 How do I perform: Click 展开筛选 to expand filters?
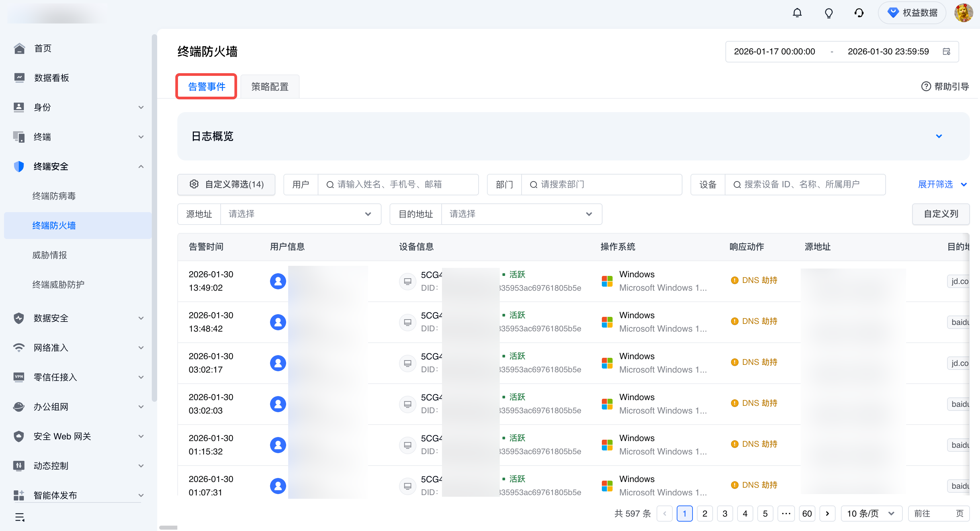(x=942, y=184)
